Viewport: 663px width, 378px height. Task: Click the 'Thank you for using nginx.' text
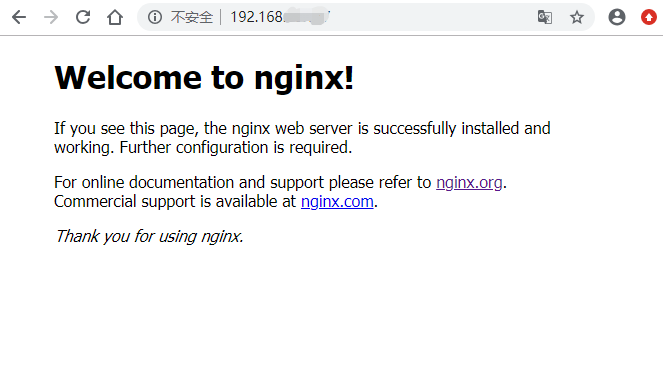click(149, 236)
